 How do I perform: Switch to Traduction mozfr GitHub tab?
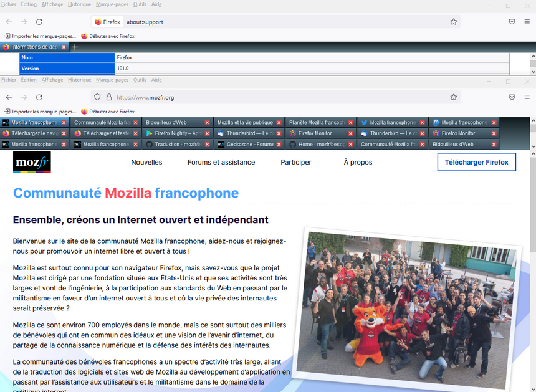pyautogui.click(x=177, y=145)
